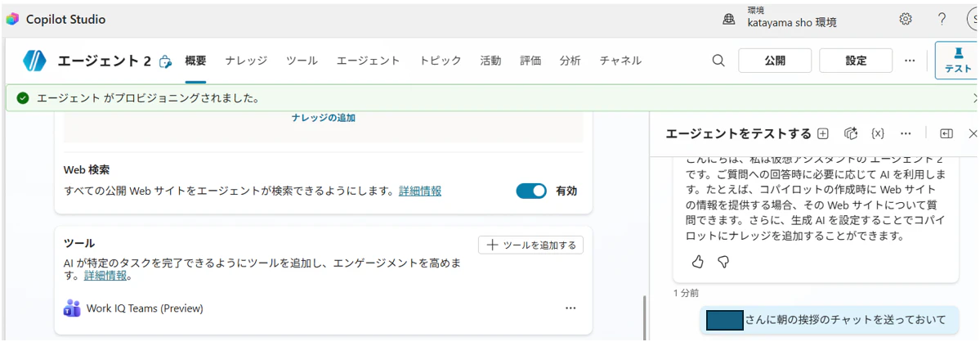Click the search magnifier icon
This screenshot has width=980, height=342.
click(x=718, y=61)
